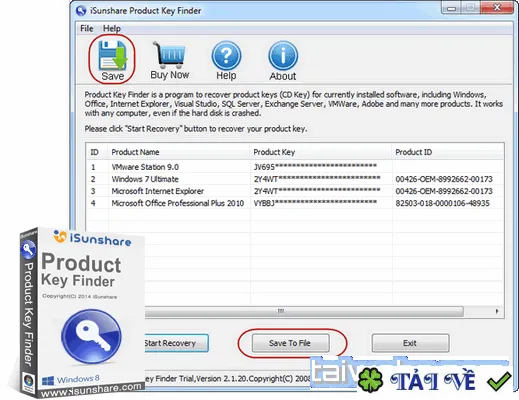Click the Save To File button

[x=290, y=343]
